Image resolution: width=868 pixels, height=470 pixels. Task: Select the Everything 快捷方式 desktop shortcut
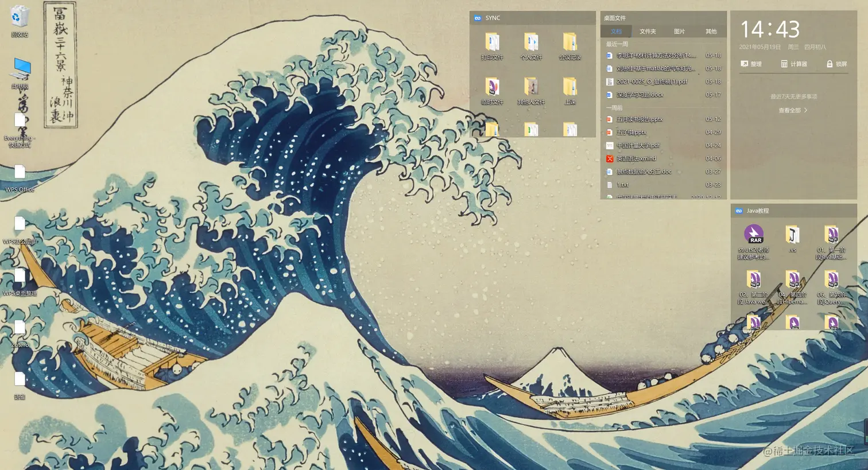pyautogui.click(x=20, y=130)
